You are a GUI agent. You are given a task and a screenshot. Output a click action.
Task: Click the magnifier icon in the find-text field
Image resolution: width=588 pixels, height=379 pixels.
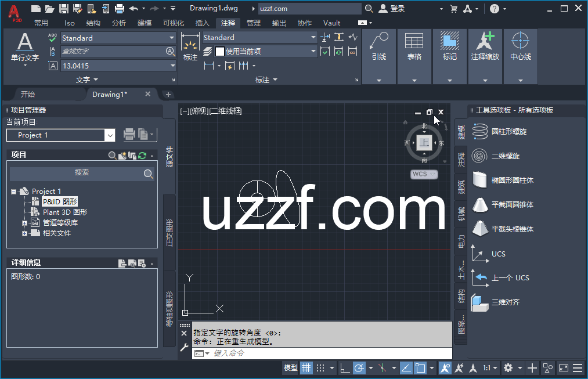tap(170, 51)
